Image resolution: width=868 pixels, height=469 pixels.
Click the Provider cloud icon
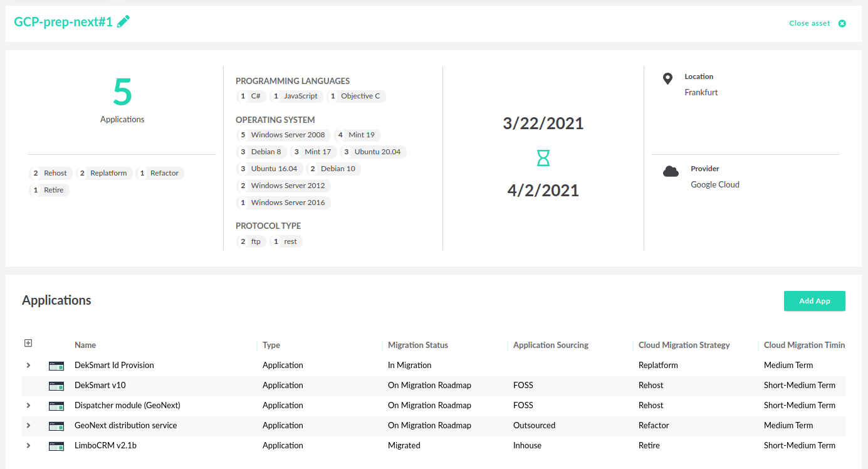(x=671, y=171)
